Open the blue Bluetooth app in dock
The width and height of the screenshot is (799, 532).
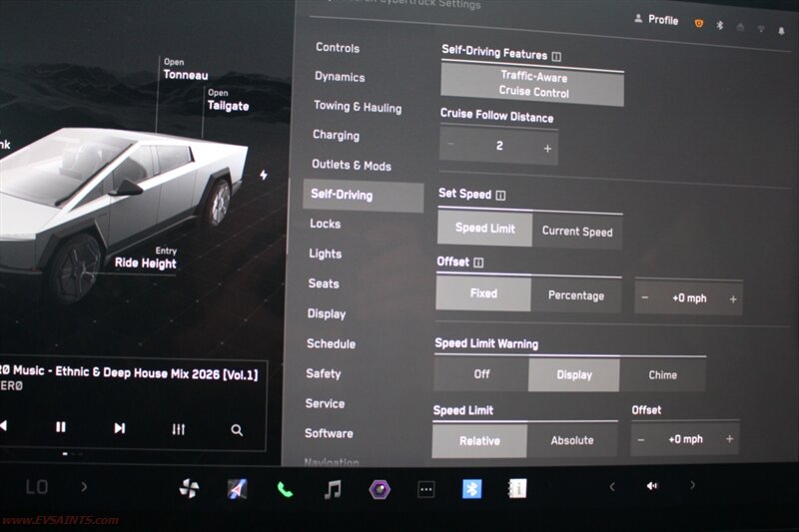(471, 488)
